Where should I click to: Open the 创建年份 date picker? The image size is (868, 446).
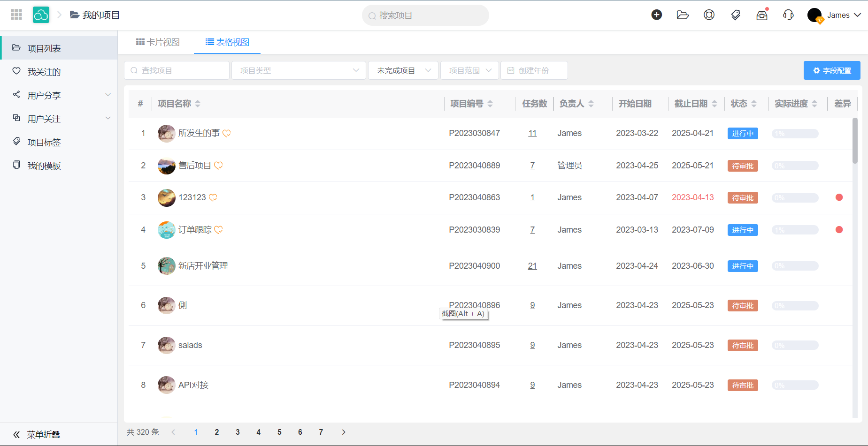pos(534,70)
